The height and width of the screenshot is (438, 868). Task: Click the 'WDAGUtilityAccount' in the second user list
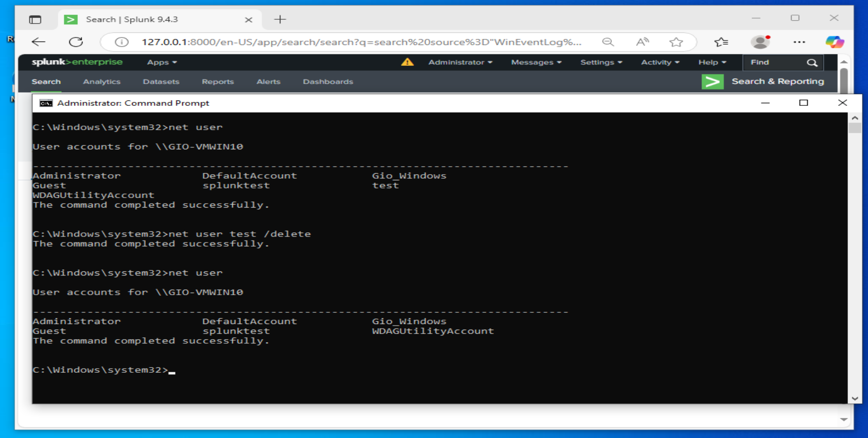pyautogui.click(x=433, y=331)
